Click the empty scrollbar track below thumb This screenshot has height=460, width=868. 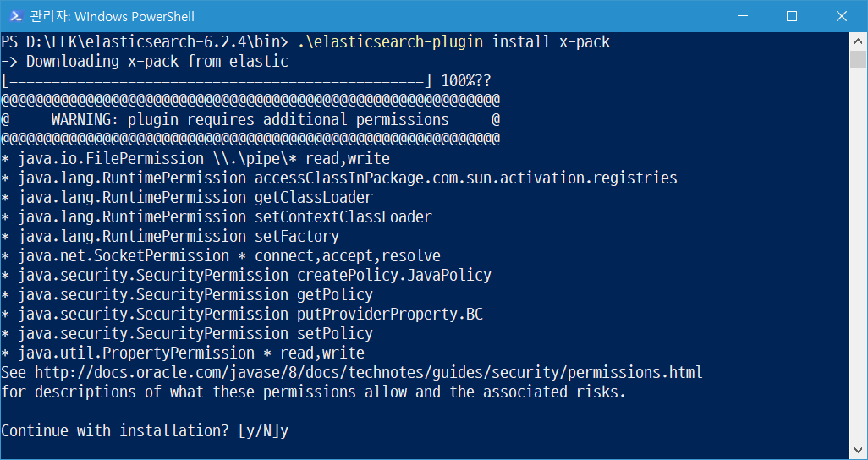pyautogui.click(x=858, y=255)
